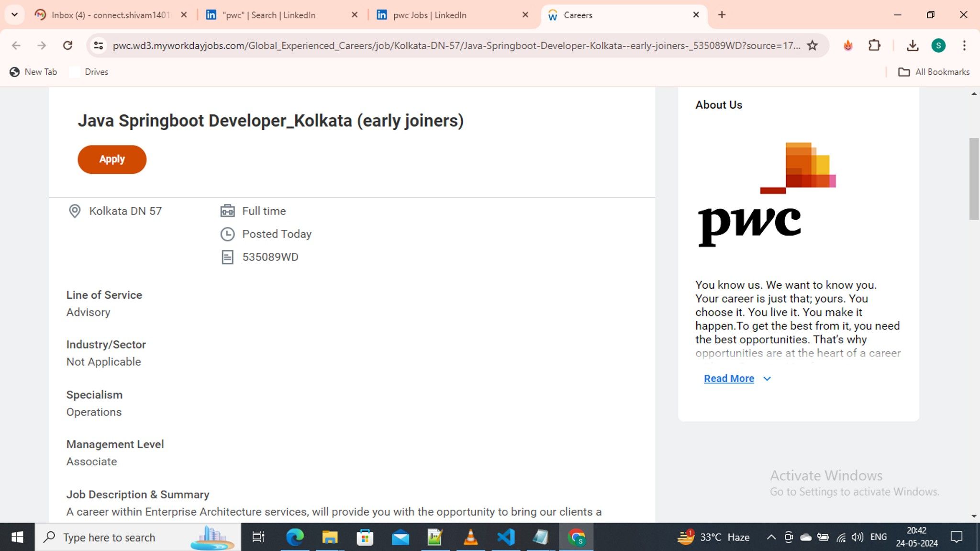Expand the Read More section

coord(728,378)
